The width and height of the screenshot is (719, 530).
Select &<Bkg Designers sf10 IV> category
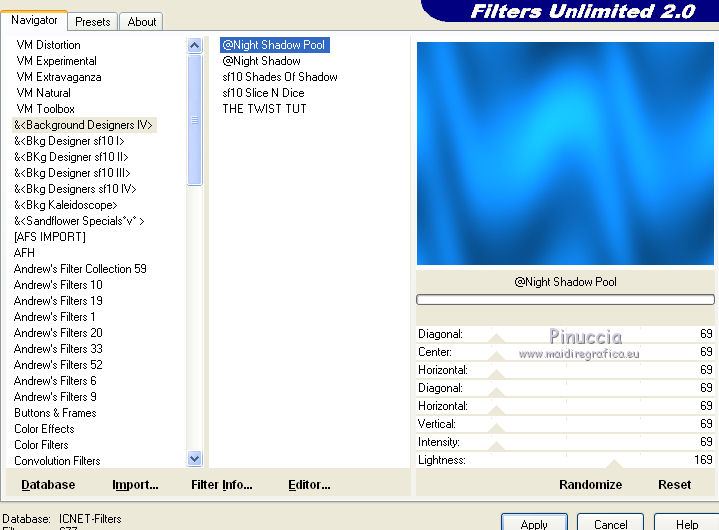coord(75,189)
